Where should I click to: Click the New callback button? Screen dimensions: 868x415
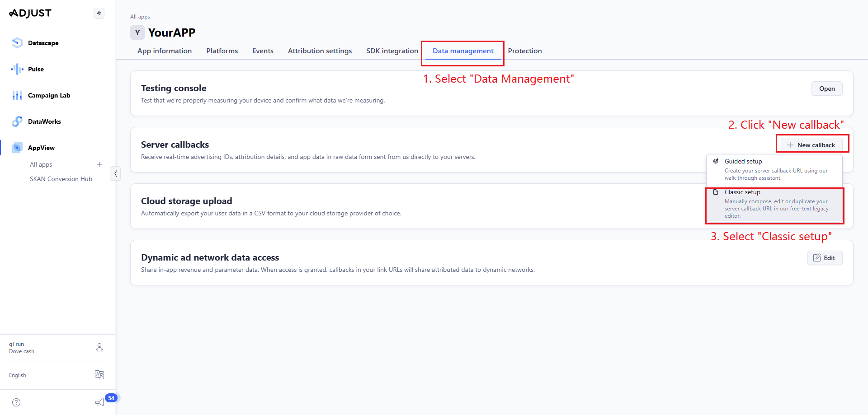pos(811,145)
